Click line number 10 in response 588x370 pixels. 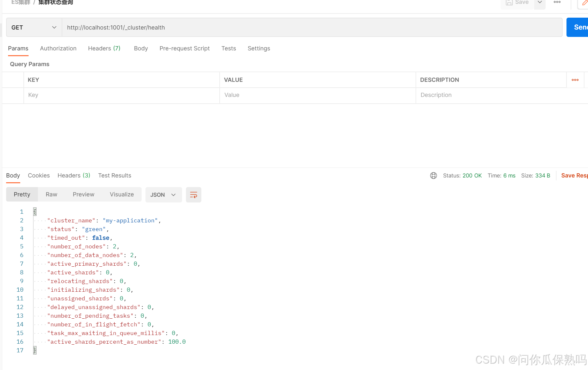(x=20, y=290)
